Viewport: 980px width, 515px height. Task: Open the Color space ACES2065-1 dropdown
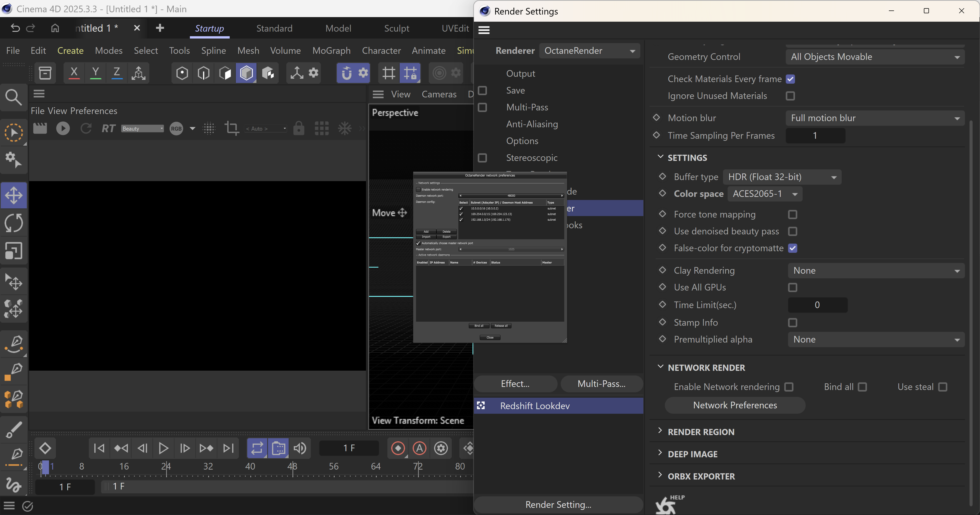[x=765, y=194]
